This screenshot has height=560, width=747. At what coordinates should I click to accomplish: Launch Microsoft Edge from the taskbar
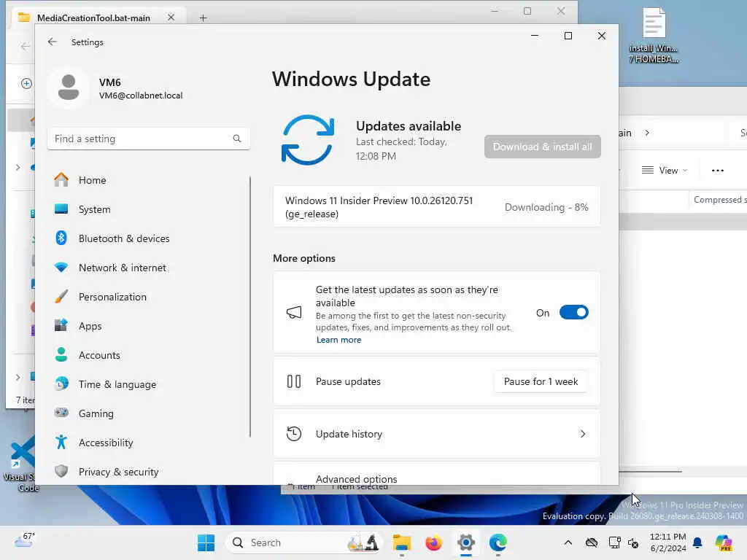(x=498, y=542)
